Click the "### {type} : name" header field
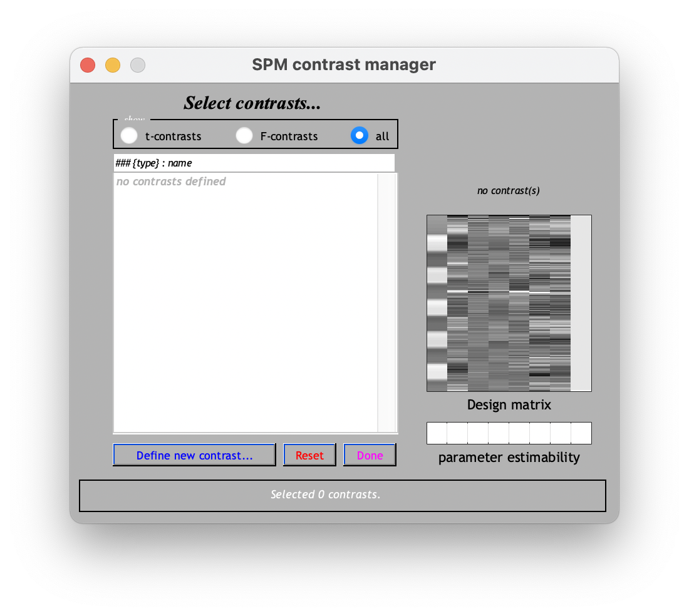The height and width of the screenshot is (616, 689). pos(254,163)
